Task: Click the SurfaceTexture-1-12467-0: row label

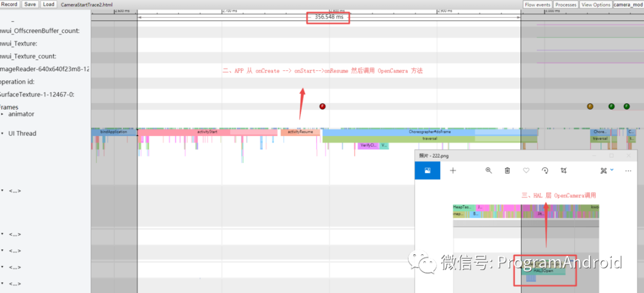Action: (x=37, y=94)
